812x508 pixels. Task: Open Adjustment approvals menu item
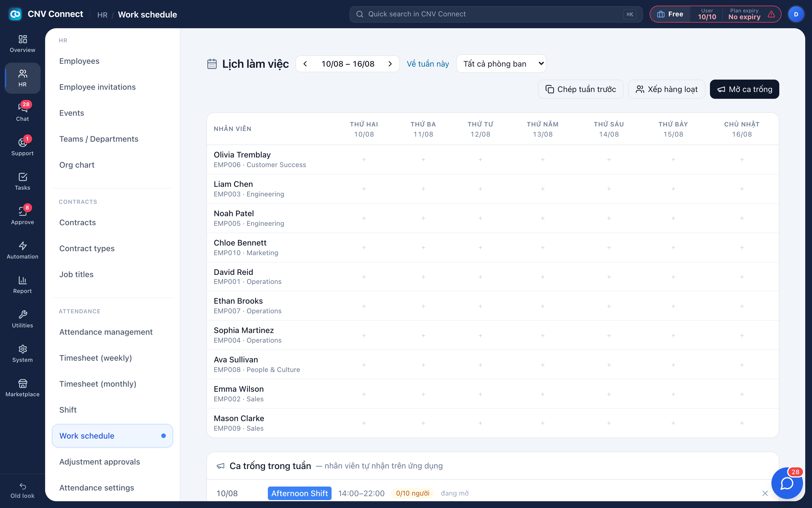point(112,462)
